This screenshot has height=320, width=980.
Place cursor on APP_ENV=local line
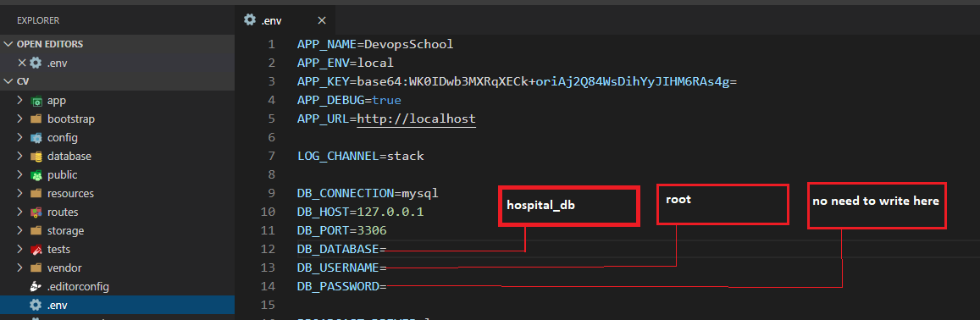click(x=346, y=63)
